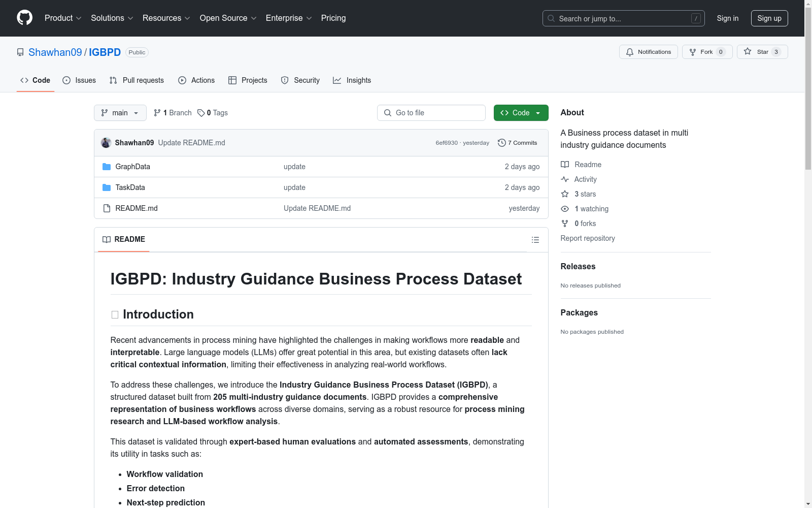Image resolution: width=812 pixels, height=508 pixels.
Task: Click the Actions play icon
Action: (x=182, y=80)
